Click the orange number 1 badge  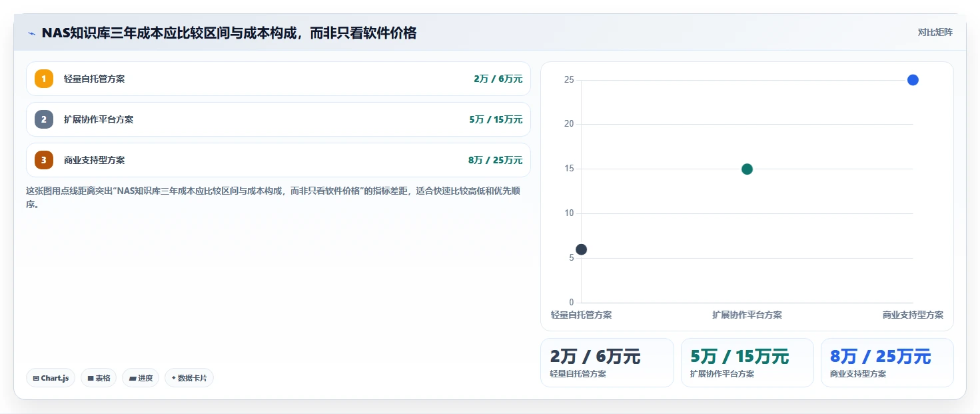pyautogui.click(x=44, y=79)
